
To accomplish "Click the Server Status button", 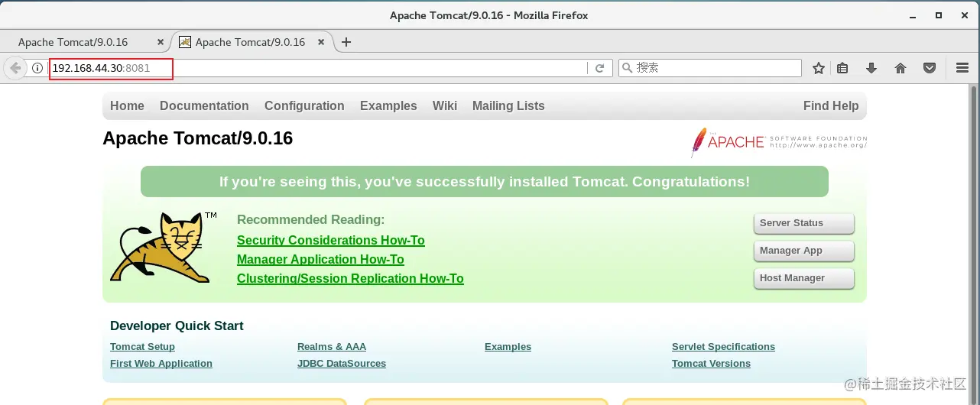I will click(x=803, y=223).
